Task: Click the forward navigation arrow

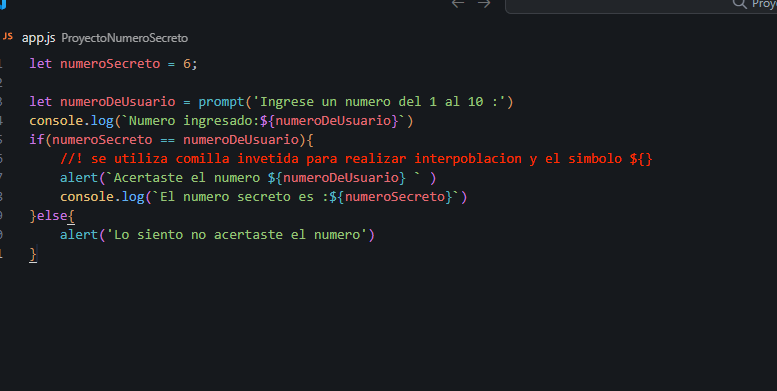Action: click(484, 4)
